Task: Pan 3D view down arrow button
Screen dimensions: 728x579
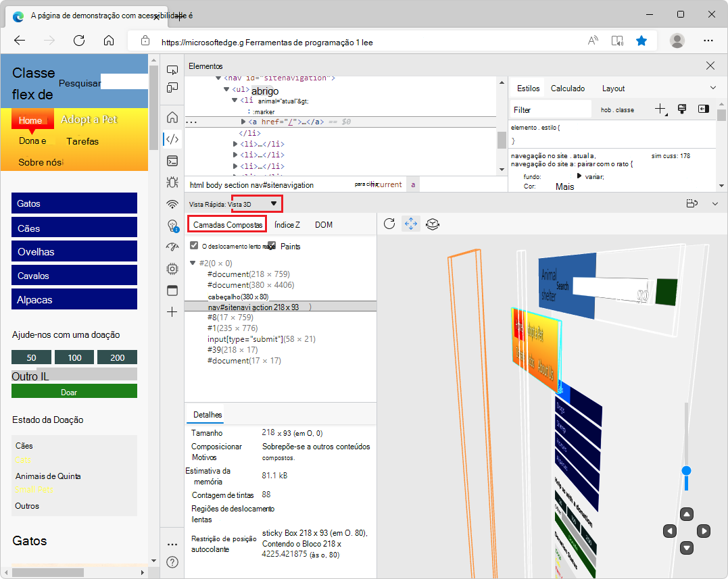Action: 686,548
